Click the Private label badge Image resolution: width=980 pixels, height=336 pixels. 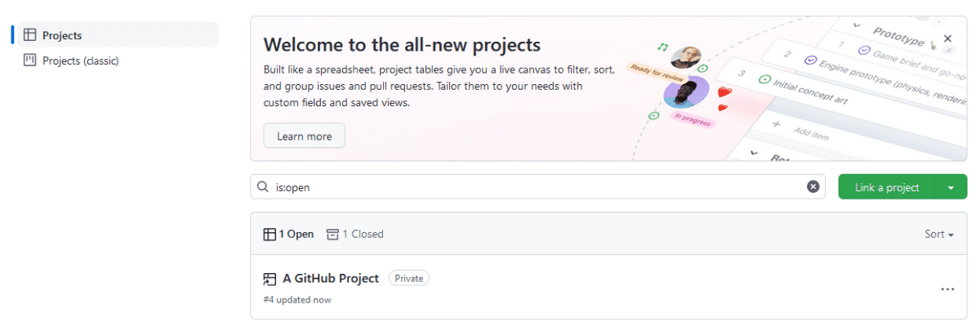pyautogui.click(x=409, y=278)
